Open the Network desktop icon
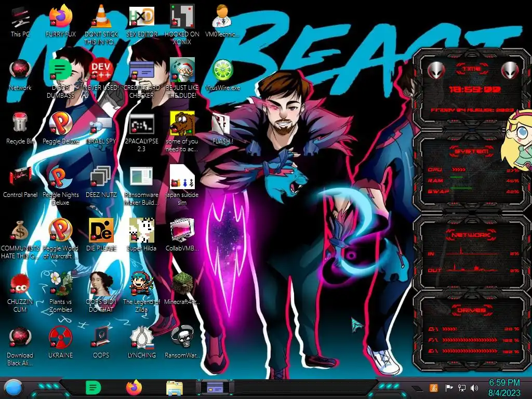 (20, 75)
